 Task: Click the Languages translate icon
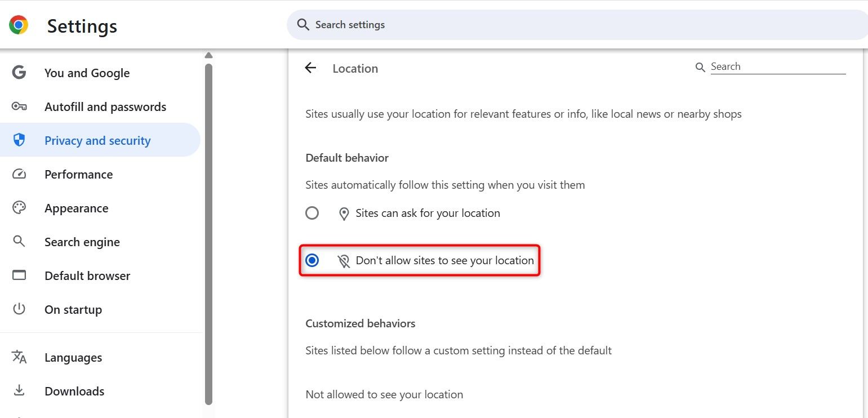[x=19, y=357]
